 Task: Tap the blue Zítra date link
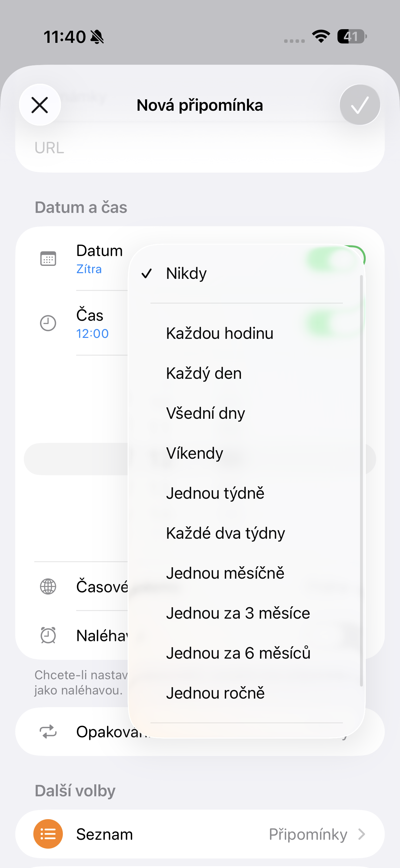click(x=89, y=269)
